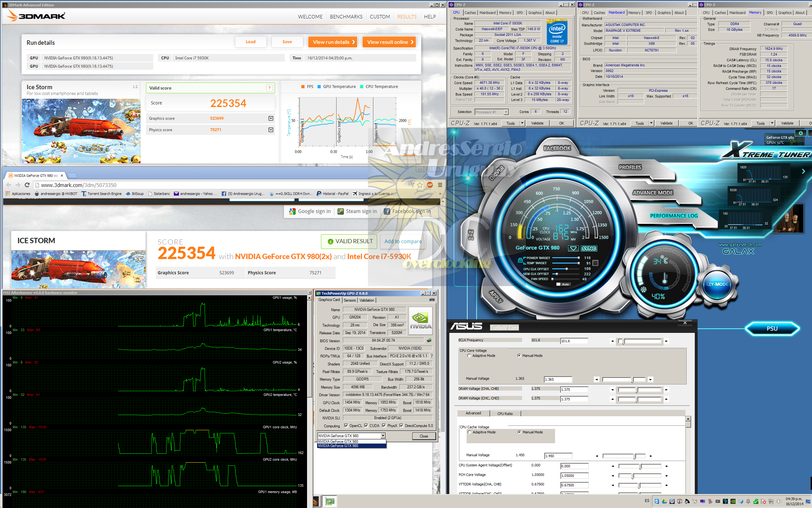Click the Steam sign in icon

coord(340,211)
